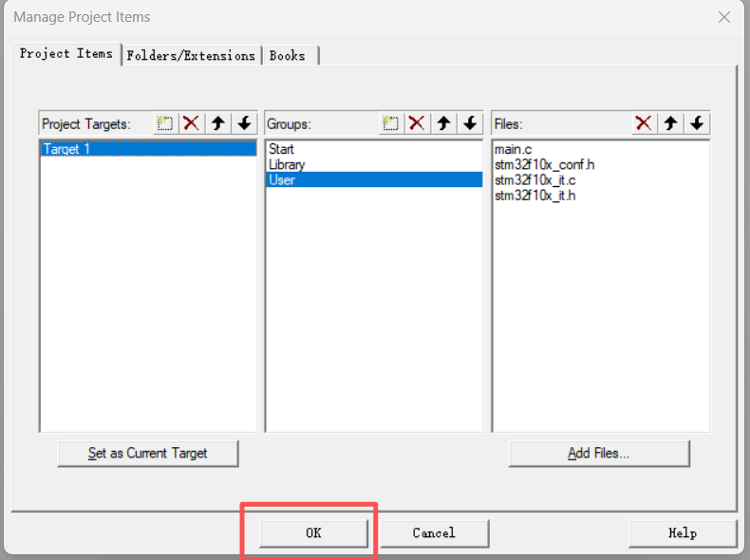Switch to Project Items tab

coord(66,54)
